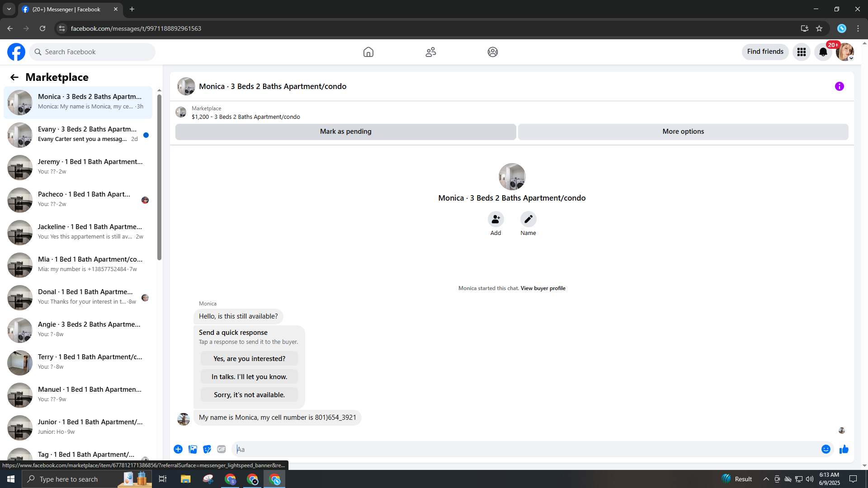Viewport: 868px width, 488px height.
Task: Open the Jeremy conversation
Action: point(78,167)
